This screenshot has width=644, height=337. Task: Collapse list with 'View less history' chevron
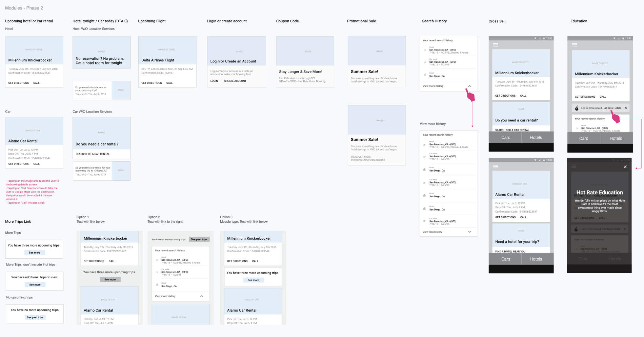point(469,232)
